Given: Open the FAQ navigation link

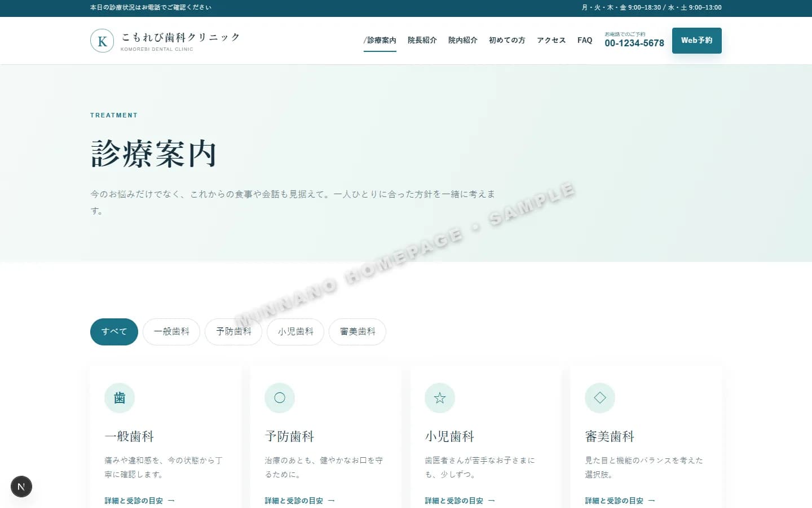Looking at the screenshot, I should click(585, 41).
